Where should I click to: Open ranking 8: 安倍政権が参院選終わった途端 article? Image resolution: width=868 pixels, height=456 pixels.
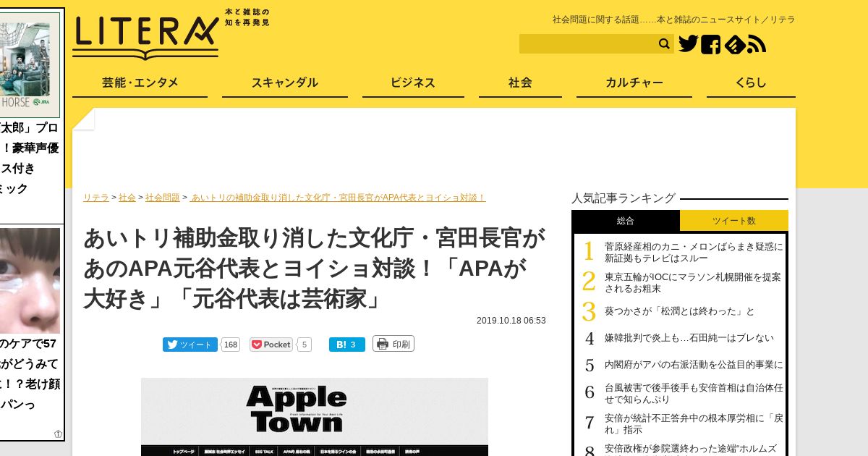[x=691, y=449]
